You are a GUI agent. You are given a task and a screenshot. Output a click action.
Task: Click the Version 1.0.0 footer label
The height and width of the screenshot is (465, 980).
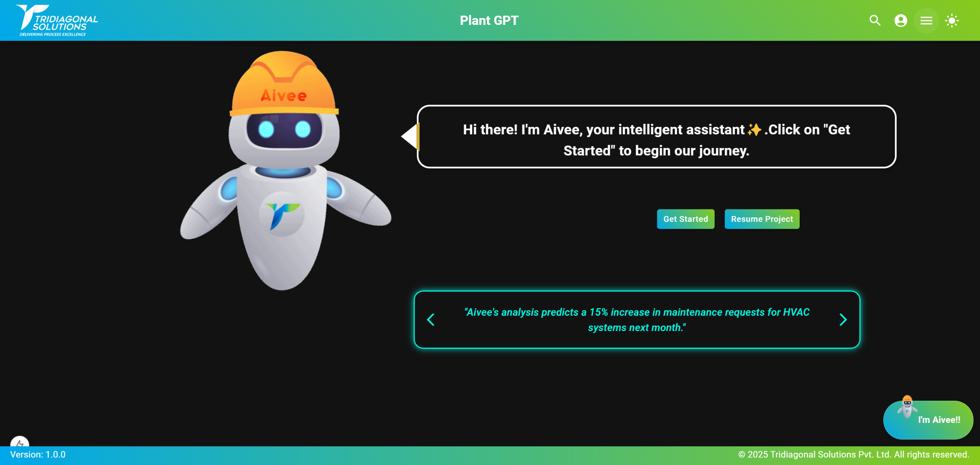pyautogui.click(x=38, y=455)
